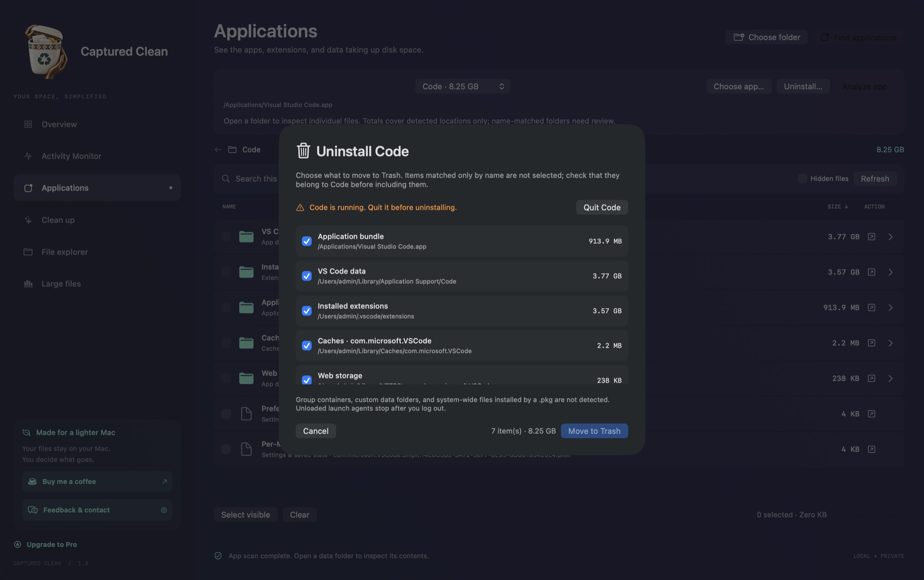924x580 pixels.
Task: Click the Search this folder field
Action: pos(249,178)
